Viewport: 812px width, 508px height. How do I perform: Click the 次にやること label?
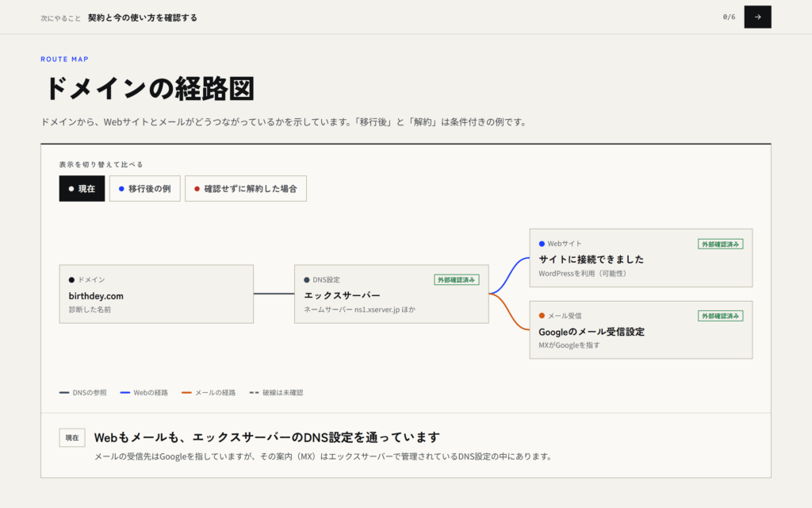(x=60, y=18)
